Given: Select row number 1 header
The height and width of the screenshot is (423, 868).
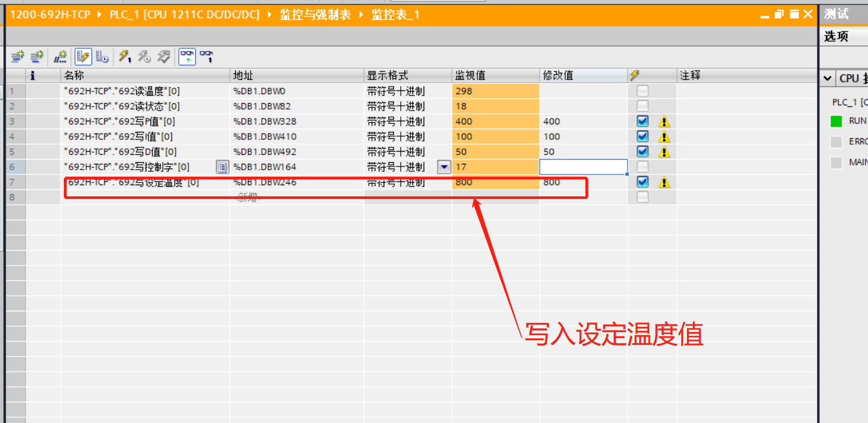Looking at the screenshot, I should click(x=15, y=91).
